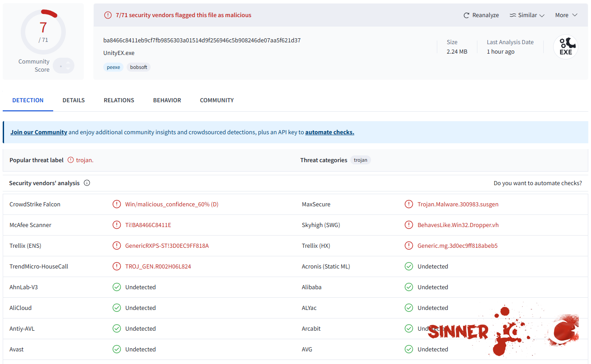This screenshot has height=364, width=591.
Task: Click the trojan threat category chip
Action: point(360,160)
